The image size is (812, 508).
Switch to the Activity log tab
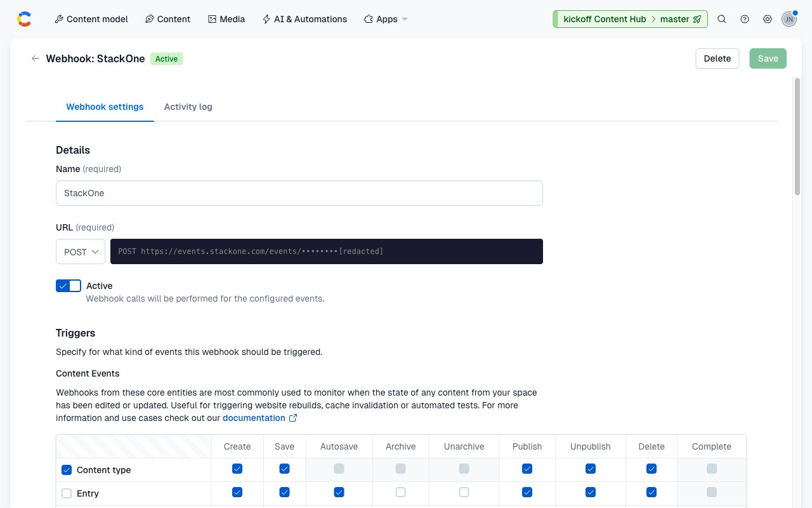[188, 107]
